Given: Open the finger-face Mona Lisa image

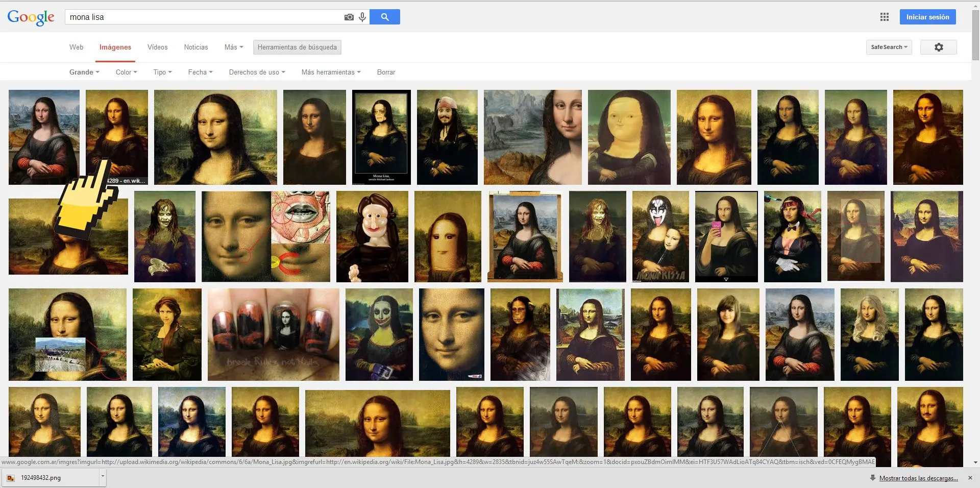Looking at the screenshot, I should coord(448,236).
